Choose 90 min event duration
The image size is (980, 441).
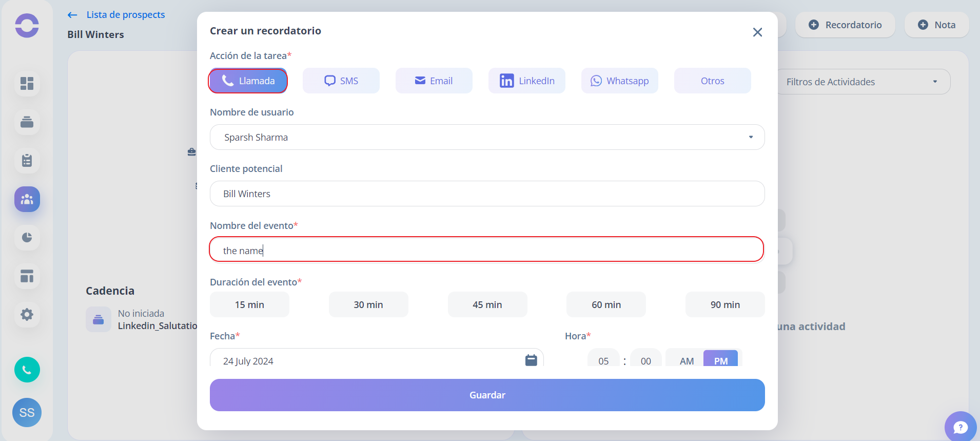pos(726,304)
